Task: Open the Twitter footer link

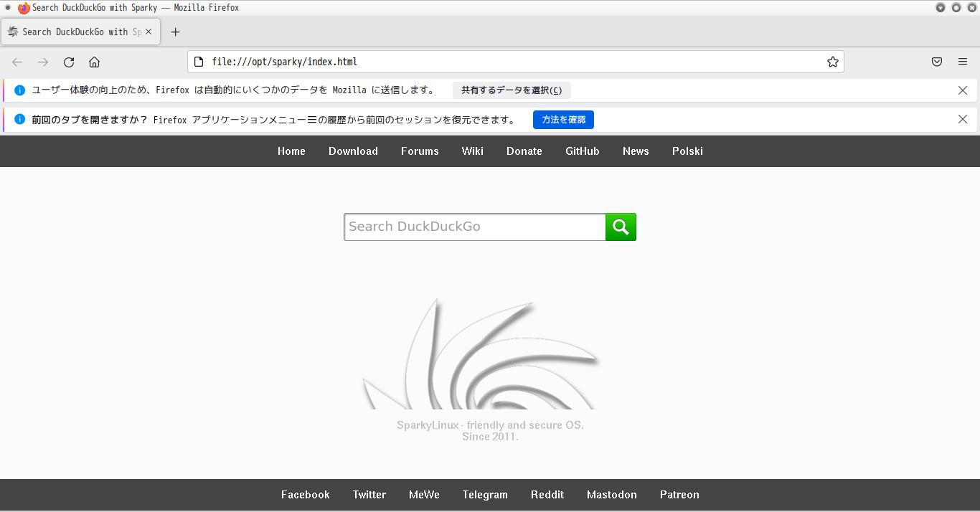Action: (x=369, y=495)
